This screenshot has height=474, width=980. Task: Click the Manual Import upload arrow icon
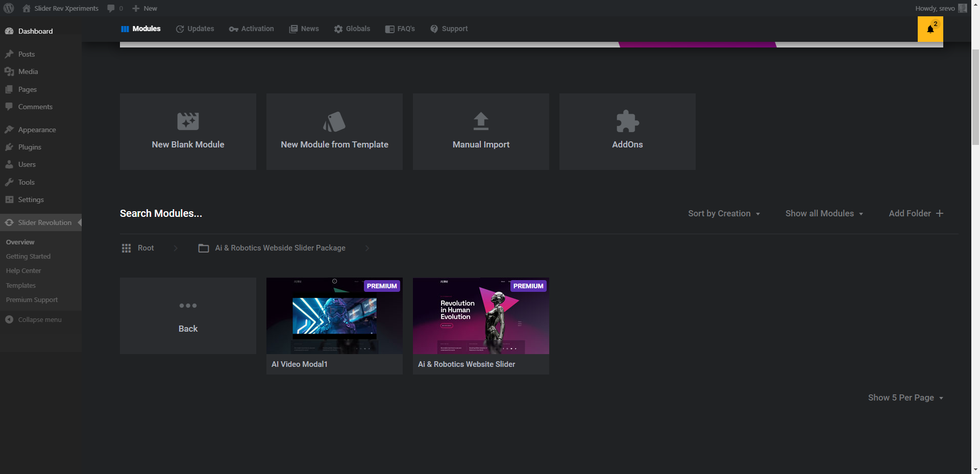pyautogui.click(x=481, y=121)
